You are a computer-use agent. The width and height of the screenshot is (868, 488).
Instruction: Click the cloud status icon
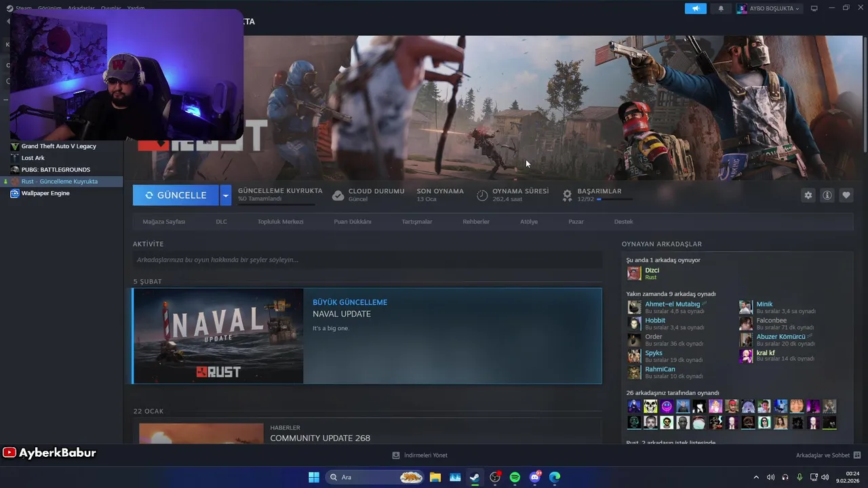(338, 195)
